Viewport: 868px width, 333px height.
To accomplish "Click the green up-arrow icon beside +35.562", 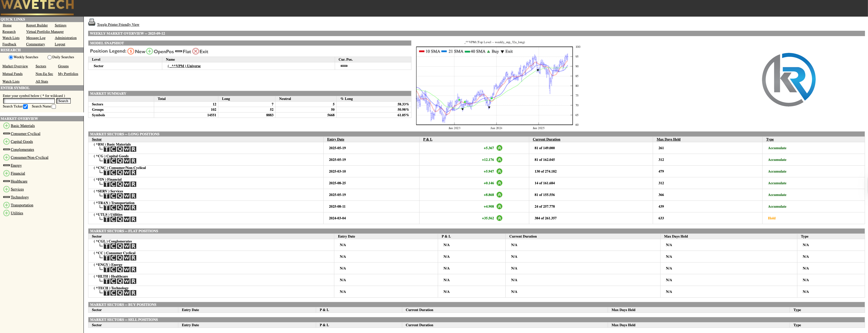I will tap(499, 218).
